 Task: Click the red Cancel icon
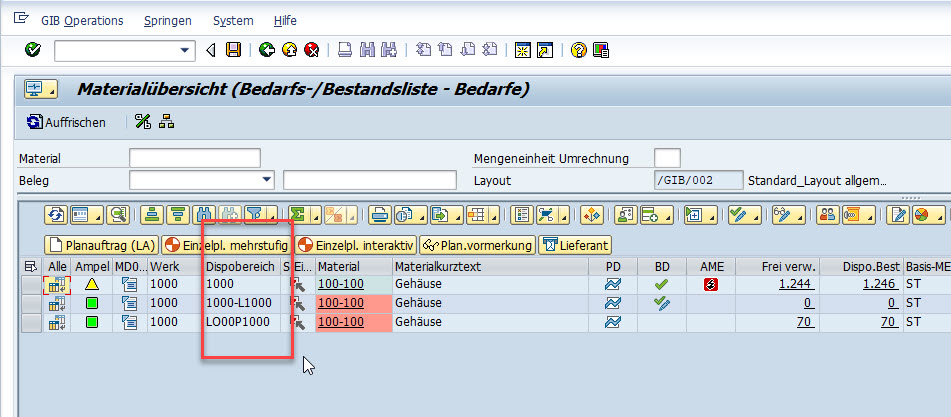312,50
